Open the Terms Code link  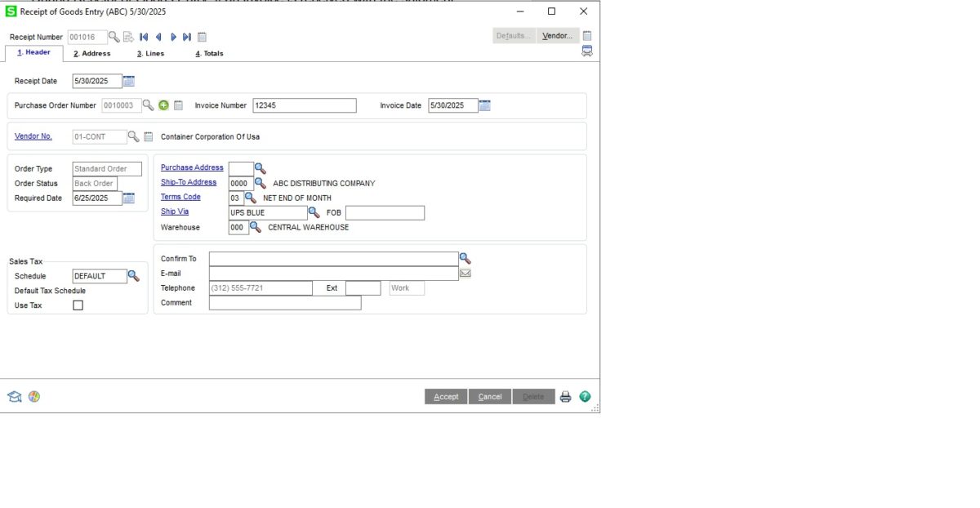click(x=180, y=197)
